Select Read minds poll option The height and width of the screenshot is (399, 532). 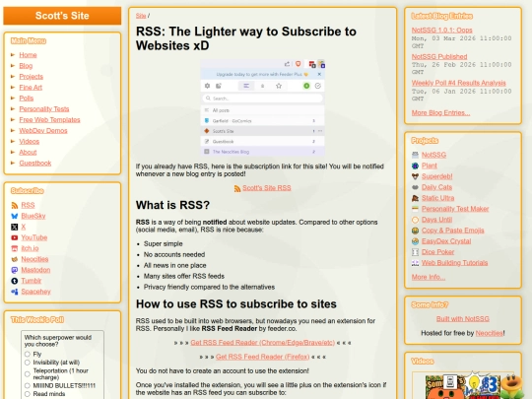tap(28, 394)
